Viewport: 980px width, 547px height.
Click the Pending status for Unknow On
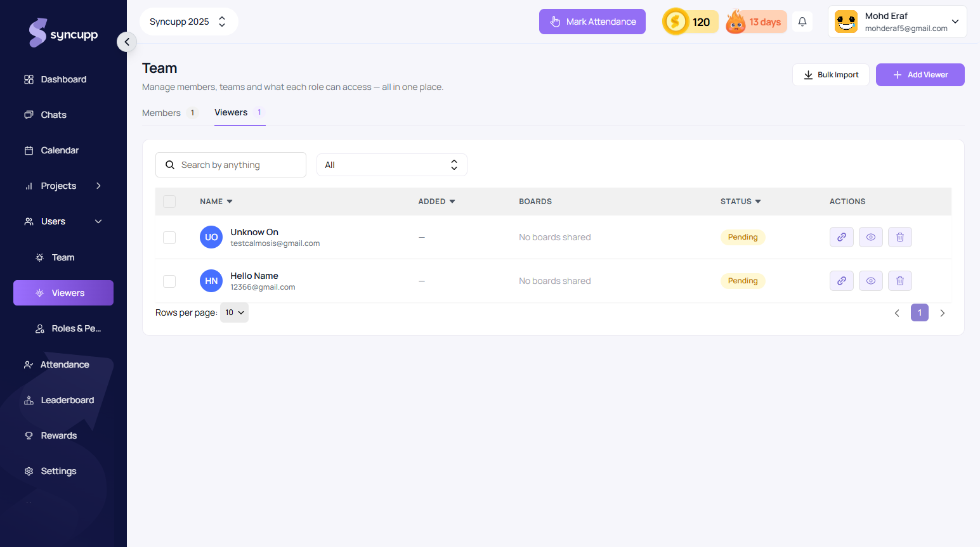[x=743, y=237]
